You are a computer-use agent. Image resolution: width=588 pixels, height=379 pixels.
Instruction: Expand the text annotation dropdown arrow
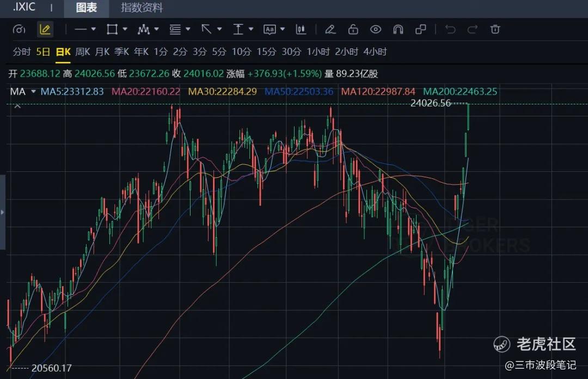tap(283, 29)
